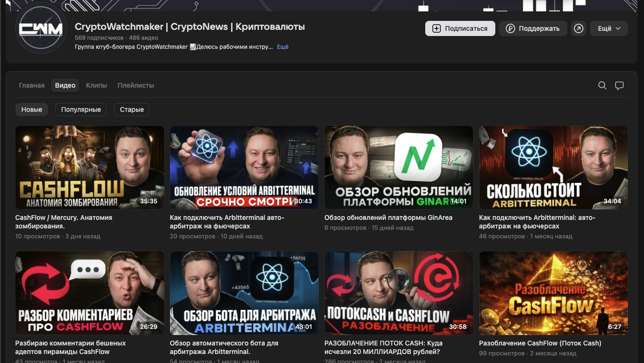Open the golden Разоблачение CashFlow thumbnail
Viewport: 644px width, 363px height.
(554, 293)
